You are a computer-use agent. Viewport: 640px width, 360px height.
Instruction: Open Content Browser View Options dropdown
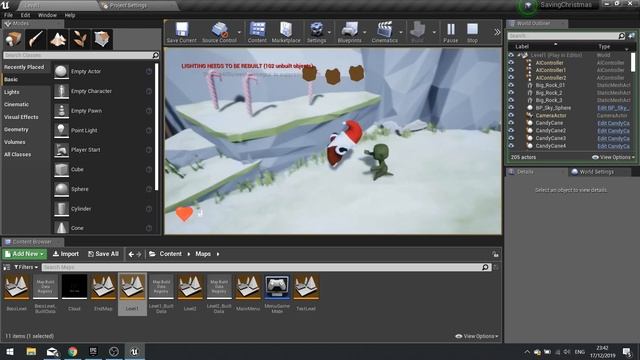tap(477, 336)
